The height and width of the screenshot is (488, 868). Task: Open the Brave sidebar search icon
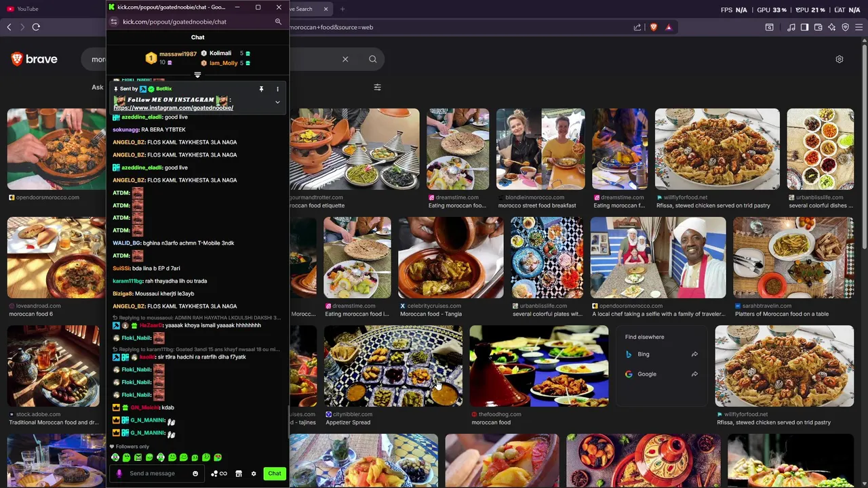770,27
